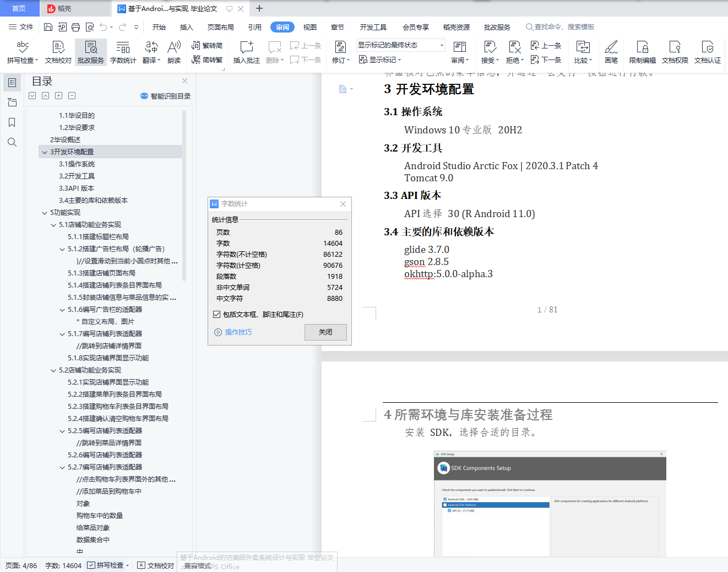Show the outline sidebar panel
The height and width of the screenshot is (572, 728).
(x=12, y=83)
